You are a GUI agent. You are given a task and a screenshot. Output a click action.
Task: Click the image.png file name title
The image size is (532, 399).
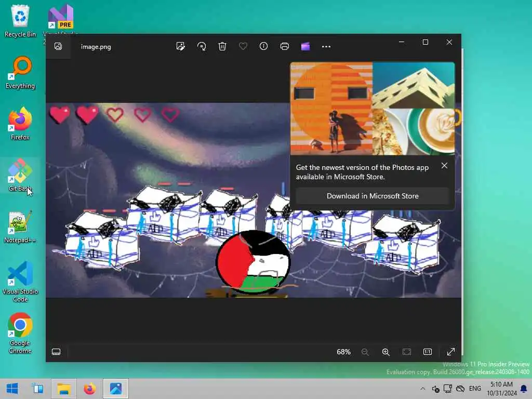point(96,47)
